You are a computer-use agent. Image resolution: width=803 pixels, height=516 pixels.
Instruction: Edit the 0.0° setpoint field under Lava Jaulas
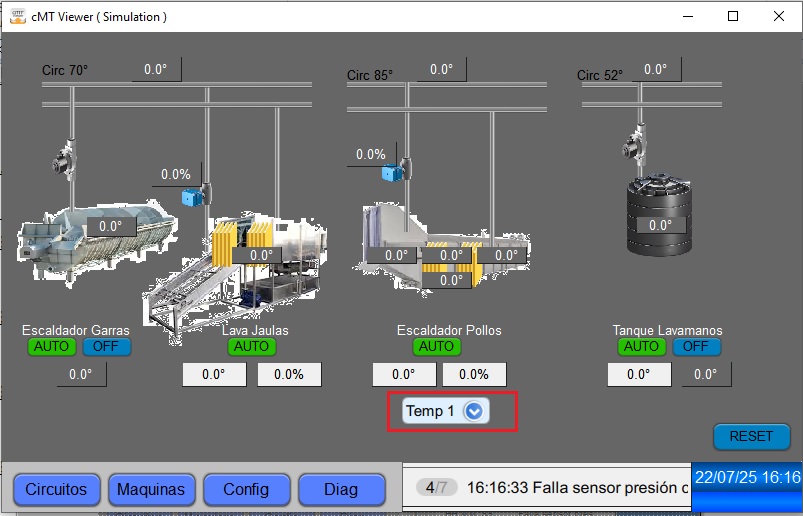(x=214, y=374)
